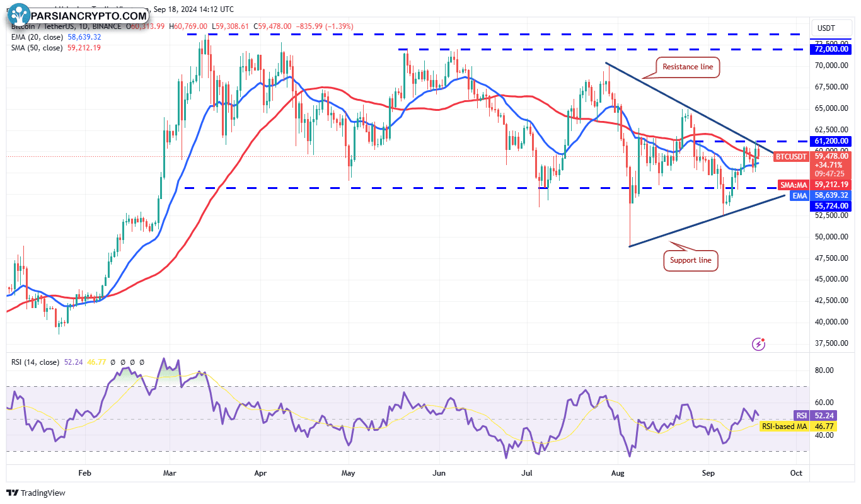Click the Bitcoin / TetherUS chart title

[x=65, y=26]
